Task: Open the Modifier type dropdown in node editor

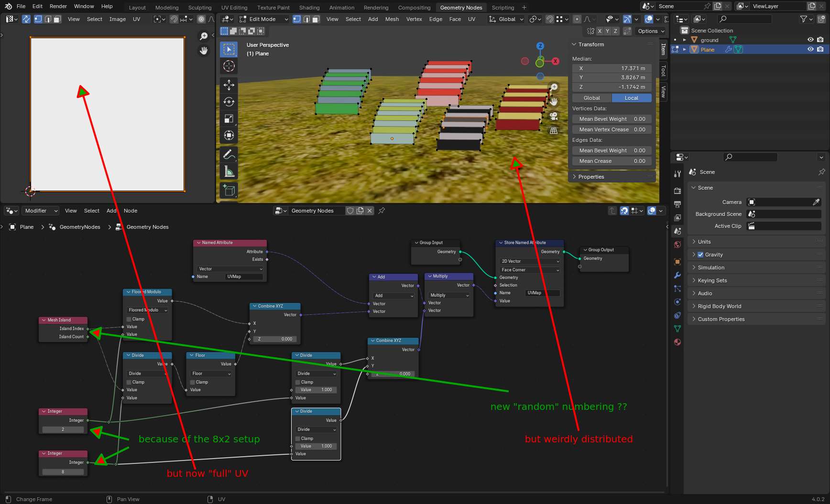Action: [x=40, y=211]
